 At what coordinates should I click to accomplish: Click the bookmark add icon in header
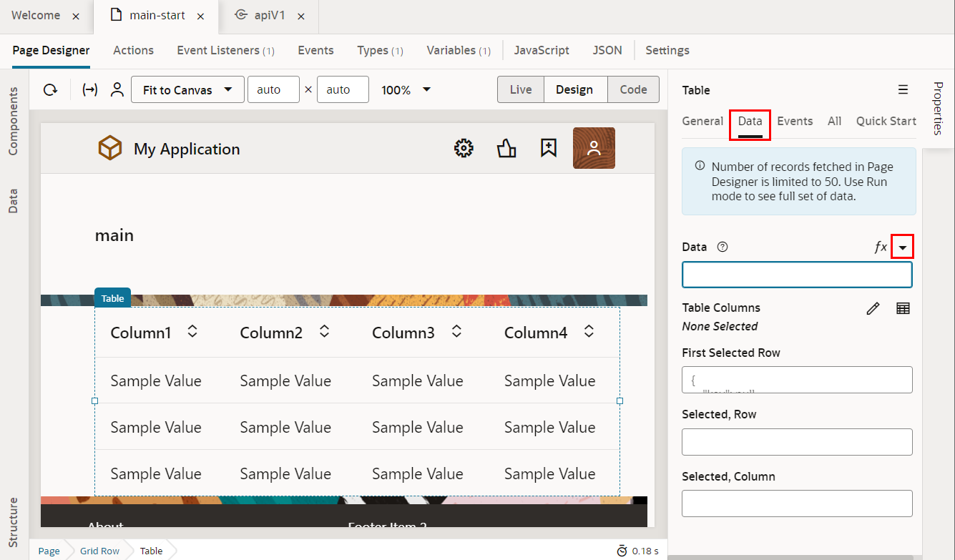click(549, 149)
